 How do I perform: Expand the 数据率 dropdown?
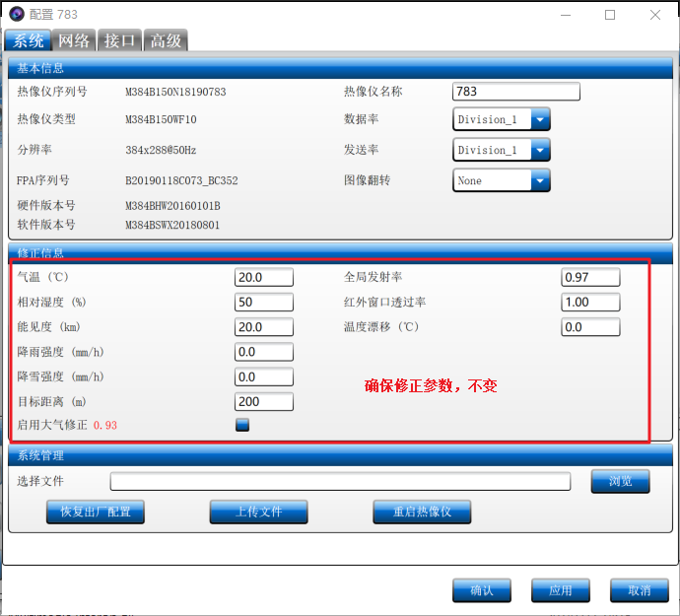540,119
